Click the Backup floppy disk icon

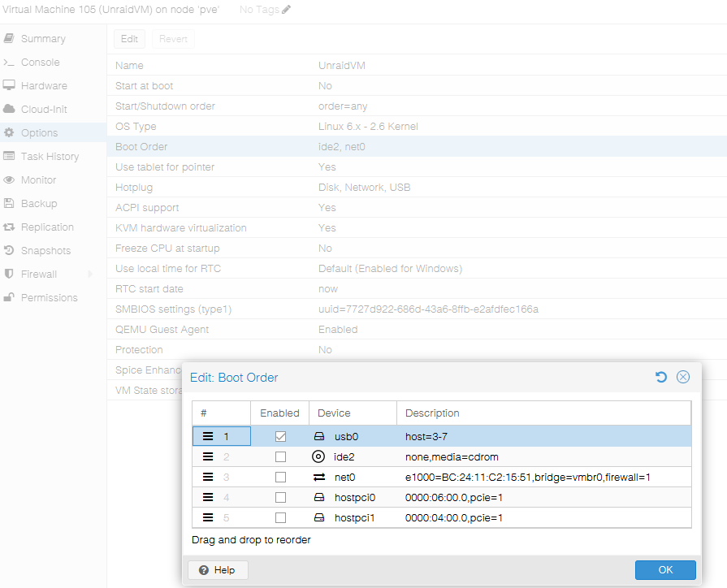point(9,203)
